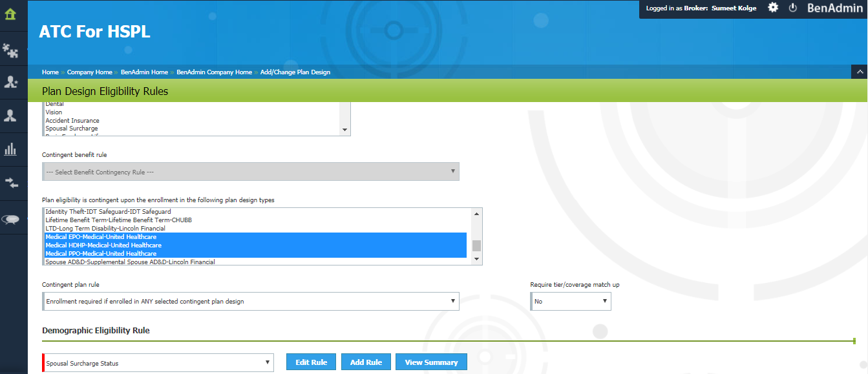Open the bar chart reports icon

(x=10, y=149)
